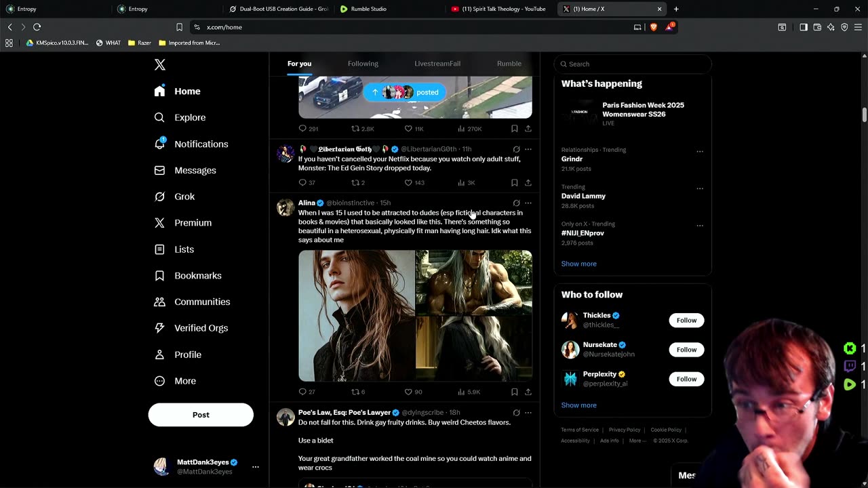Screen dimensions: 868x488
Task: Open the Explore page
Action: click(x=180, y=117)
